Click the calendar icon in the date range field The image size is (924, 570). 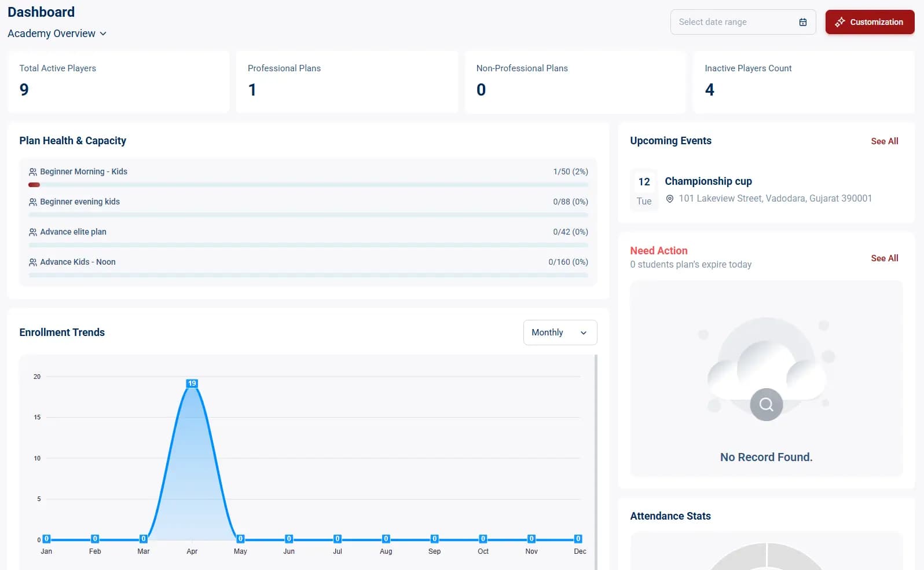tap(803, 22)
